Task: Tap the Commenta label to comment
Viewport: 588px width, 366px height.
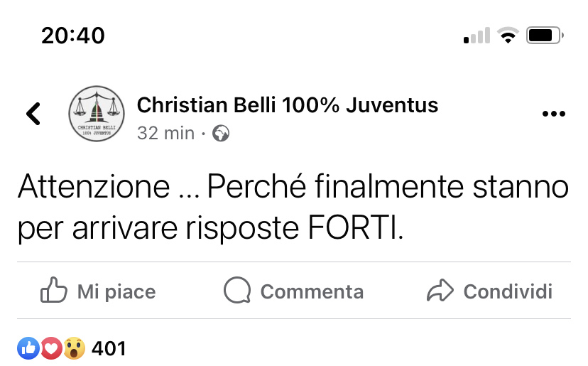Action: pos(312,291)
